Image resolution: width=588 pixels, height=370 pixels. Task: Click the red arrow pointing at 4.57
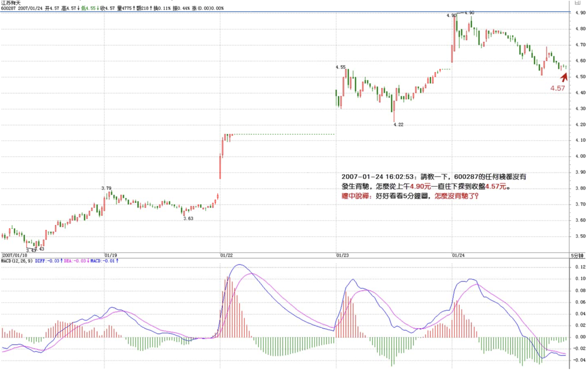pyautogui.click(x=564, y=77)
